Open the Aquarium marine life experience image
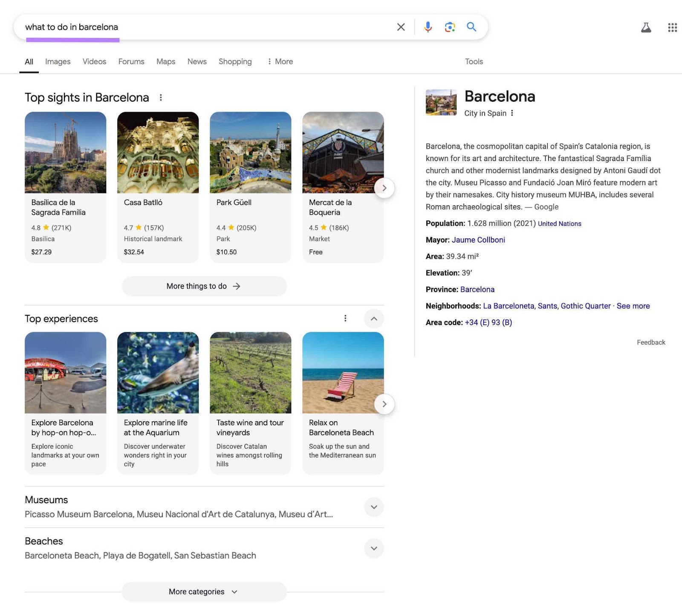Viewport: 682px width, 616px height. (158, 373)
